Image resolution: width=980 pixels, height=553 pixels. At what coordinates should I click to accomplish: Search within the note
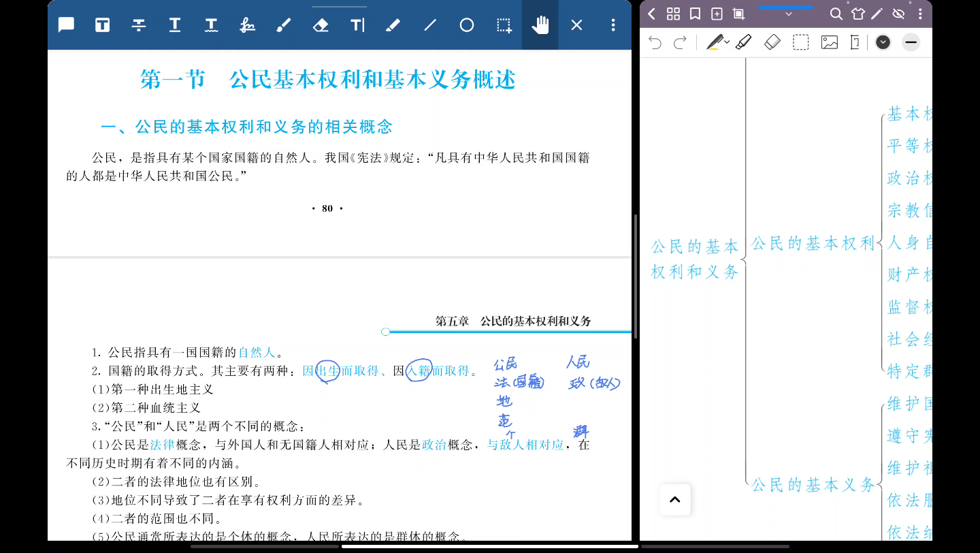pyautogui.click(x=836, y=14)
